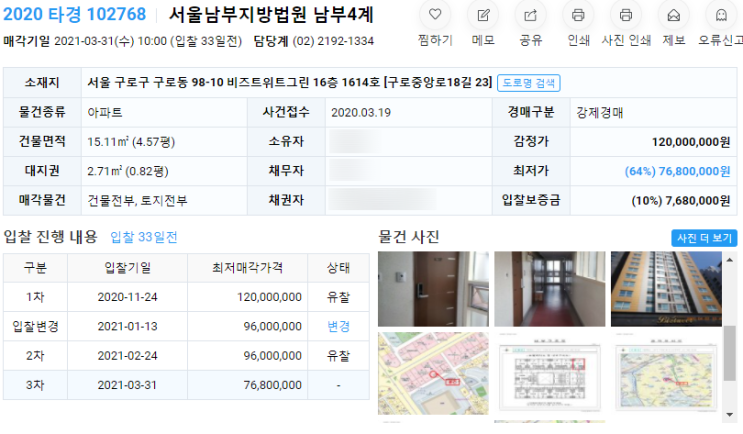This screenshot has height=434, width=743.
Task: Open the floor plan document thumbnail
Action: pyautogui.click(x=550, y=373)
